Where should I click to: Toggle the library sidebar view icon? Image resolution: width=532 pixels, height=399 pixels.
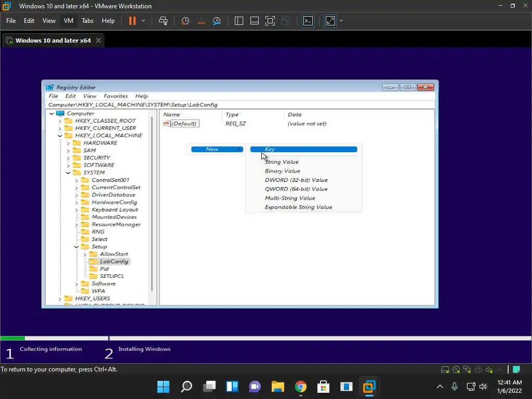(x=239, y=21)
